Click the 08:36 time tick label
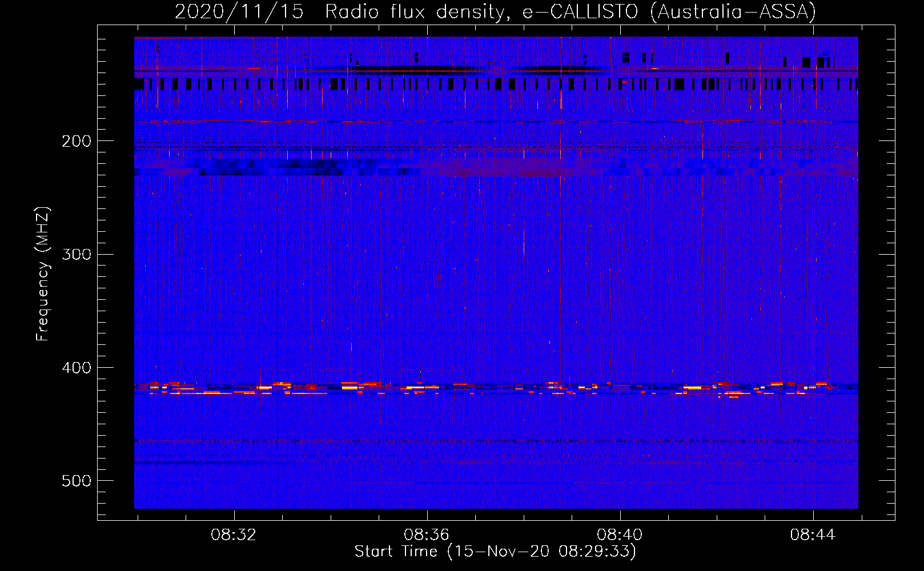The width and height of the screenshot is (924, 571). click(x=427, y=535)
